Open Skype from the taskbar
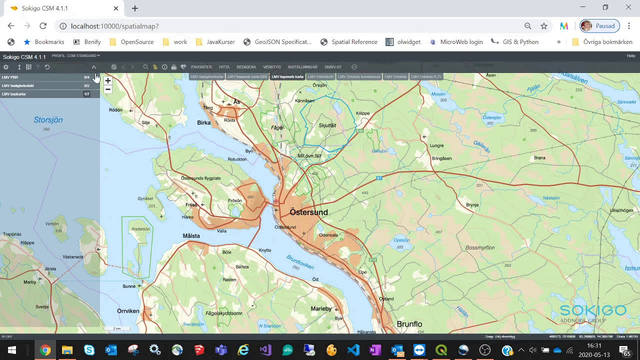The width and height of the screenshot is (640, 360). (x=89, y=350)
